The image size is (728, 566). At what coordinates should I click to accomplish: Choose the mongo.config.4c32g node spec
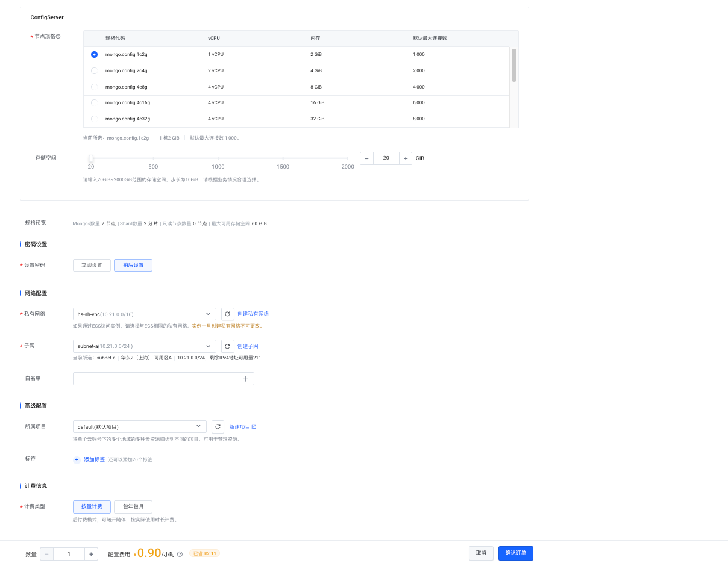[x=94, y=119]
